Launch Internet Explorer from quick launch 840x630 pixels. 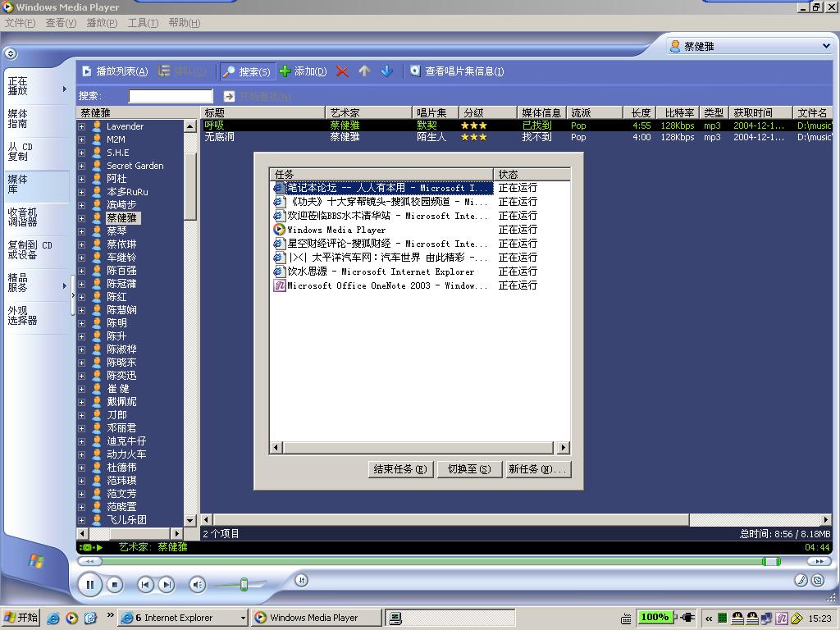coord(53,618)
